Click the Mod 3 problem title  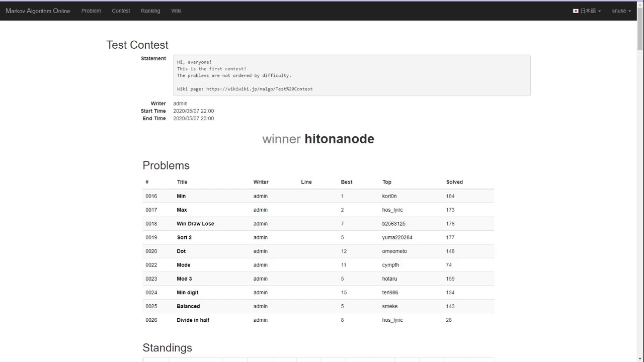coord(184,279)
